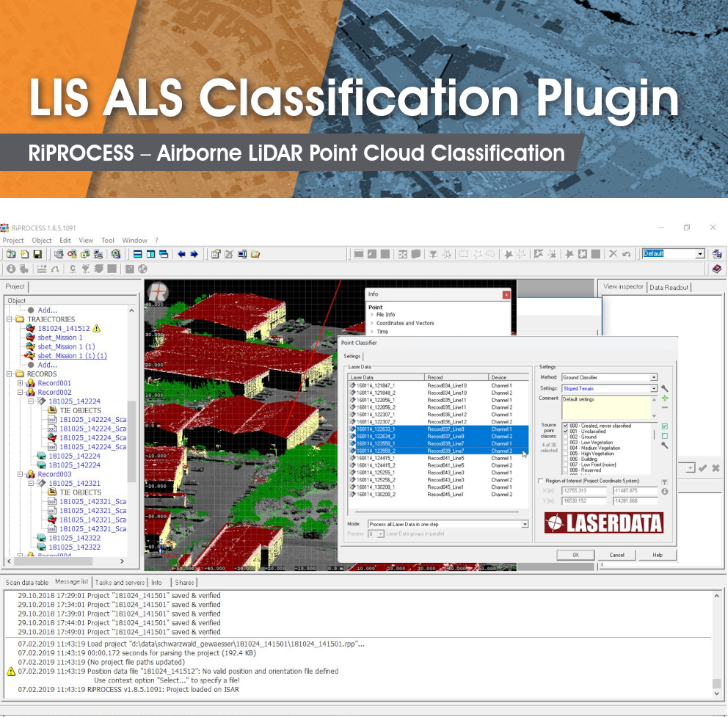Click the green checkmark icon in the View inspector
Image resolution: width=728 pixels, height=717 pixels.
(703, 468)
